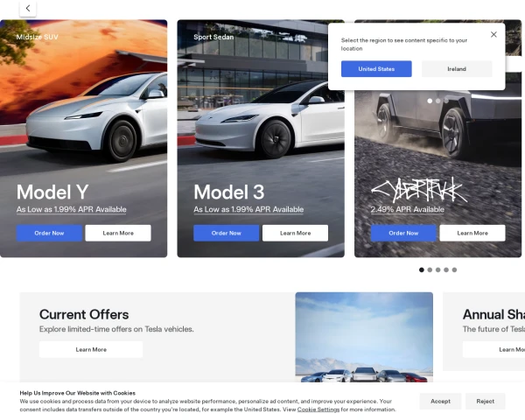Click the back chevron arrow button

28,9
